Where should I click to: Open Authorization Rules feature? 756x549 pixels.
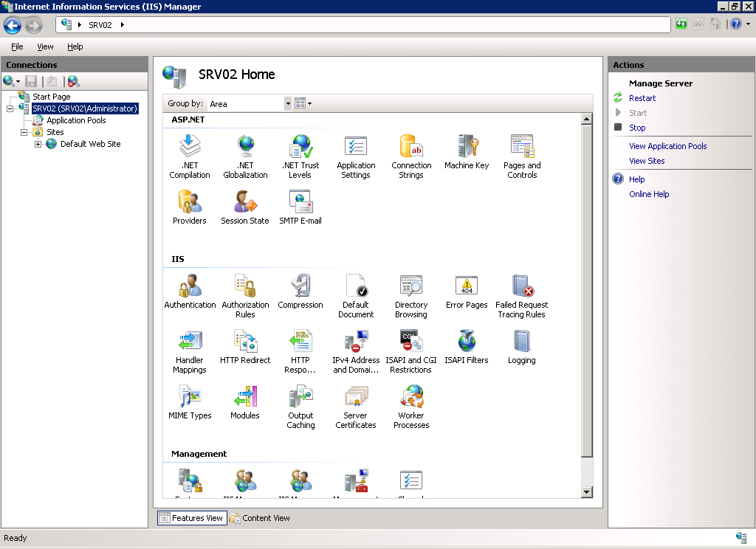pos(245,296)
